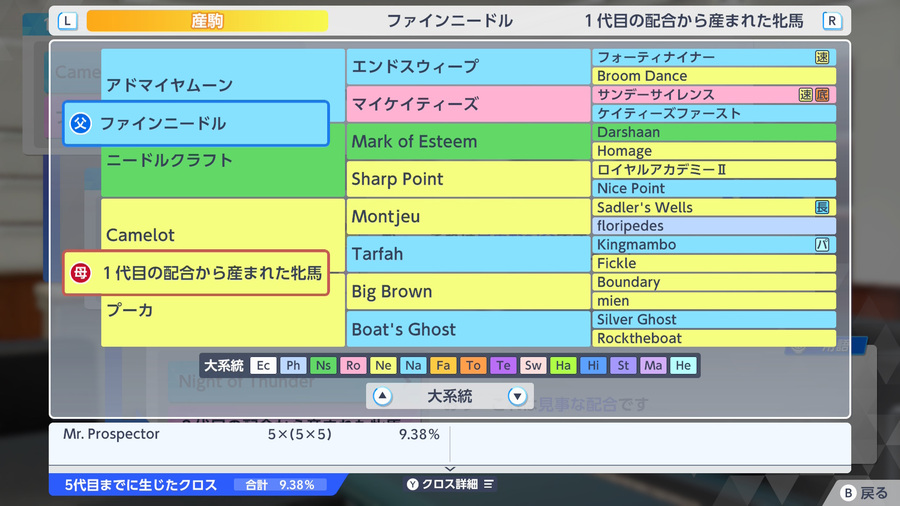Select the Fickle cell

coord(714,263)
